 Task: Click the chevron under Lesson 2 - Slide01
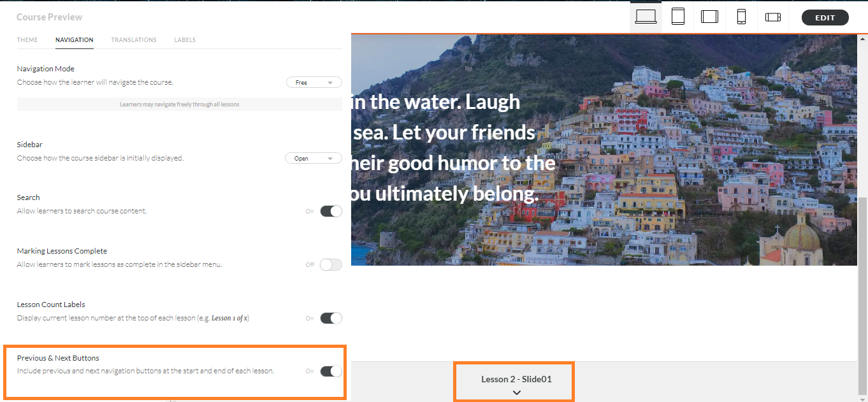pyautogui.click(x=517, y=392)
